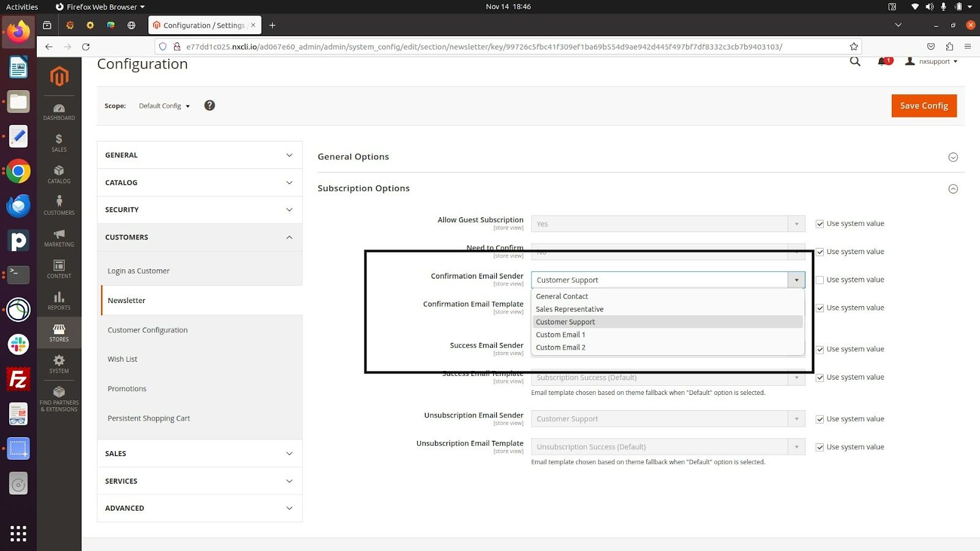Image resolution: width=980 pixels, height=551 pixels.
Task: Open the Login as Customer settings link
Action: [138, 270]
